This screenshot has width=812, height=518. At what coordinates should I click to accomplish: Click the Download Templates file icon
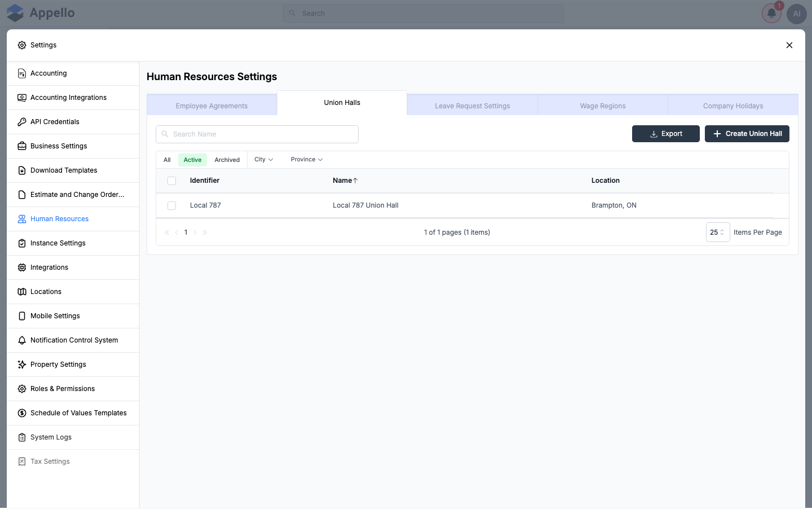coord(22,170)
